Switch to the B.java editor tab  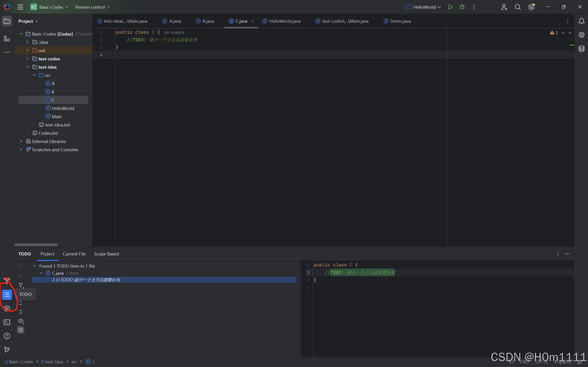[x=208, y=21]
